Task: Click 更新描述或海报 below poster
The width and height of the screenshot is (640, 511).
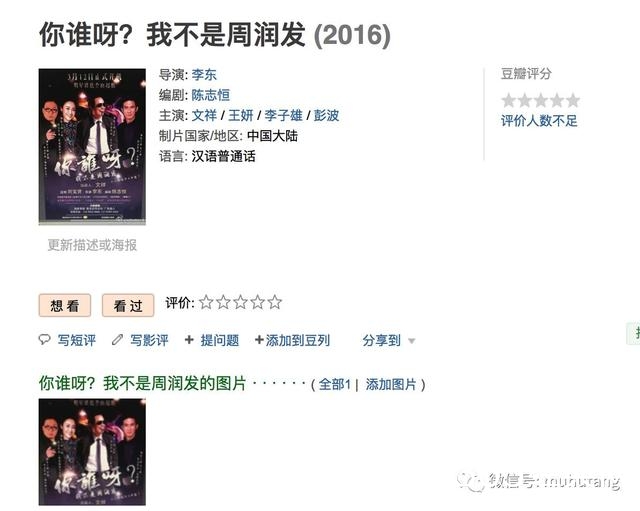Action: (x=92, y=245)
